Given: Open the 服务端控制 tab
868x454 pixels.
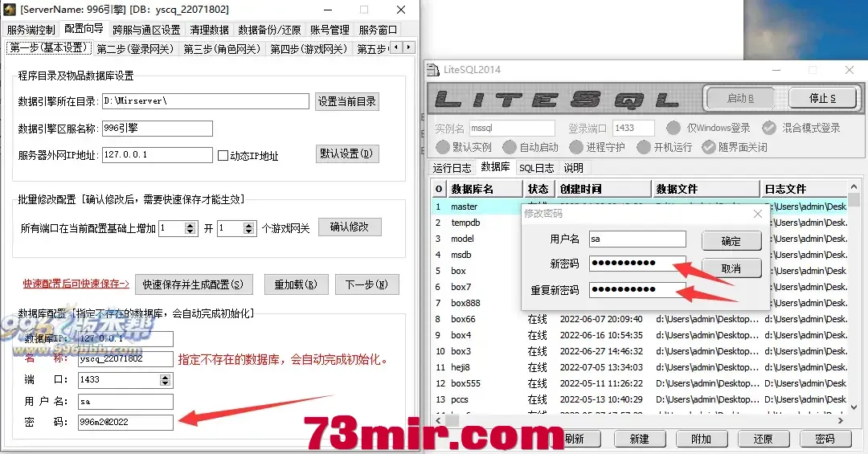Looking at the screenshot, I should (31, 30).
